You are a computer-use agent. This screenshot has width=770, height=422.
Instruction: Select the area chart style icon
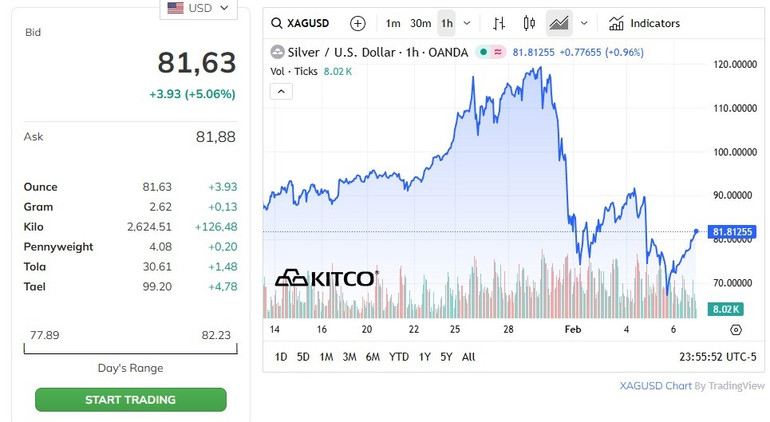559,23
